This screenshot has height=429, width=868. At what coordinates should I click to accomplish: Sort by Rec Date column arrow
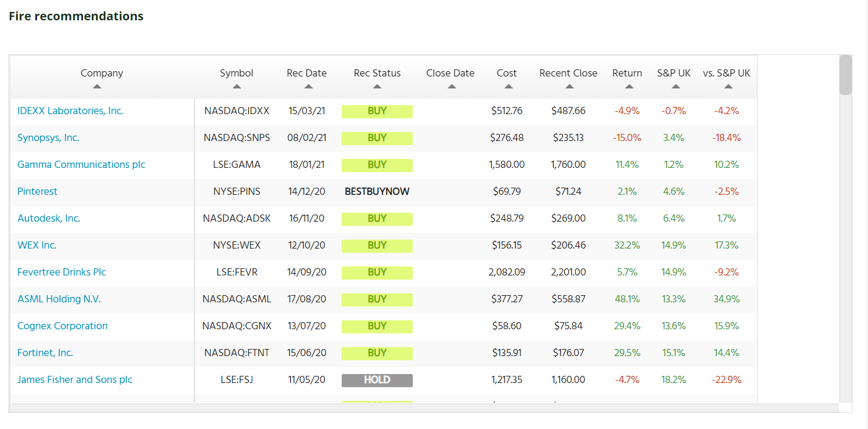click(x=308, y=87)
